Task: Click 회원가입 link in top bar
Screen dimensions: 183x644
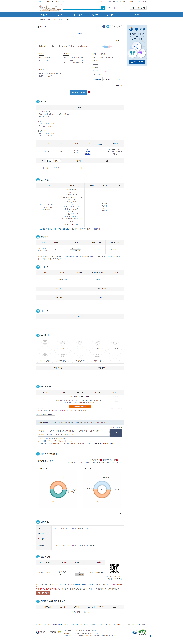Action: (109, 2)
